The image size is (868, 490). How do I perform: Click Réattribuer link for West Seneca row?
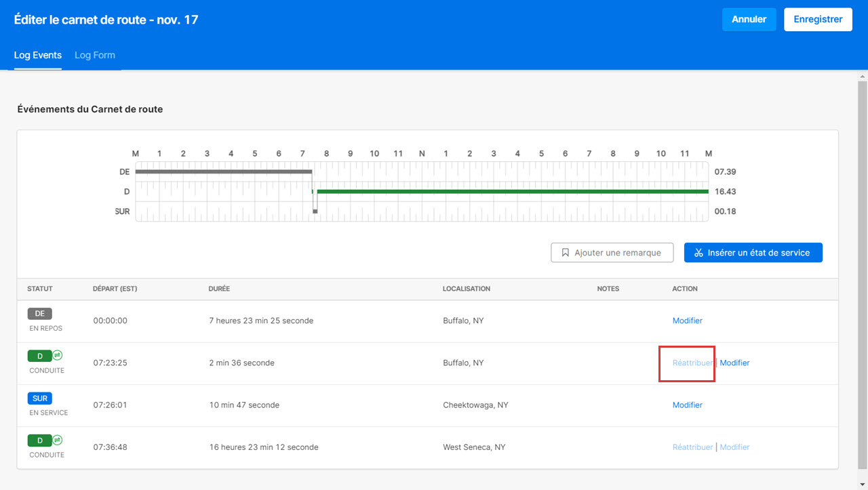click(x=692, y=447)
